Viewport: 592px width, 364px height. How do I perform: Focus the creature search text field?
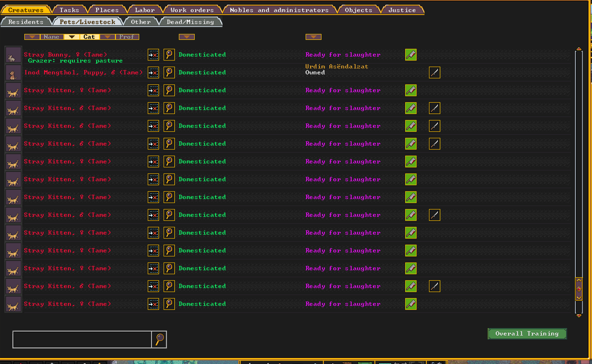point(82,339)
